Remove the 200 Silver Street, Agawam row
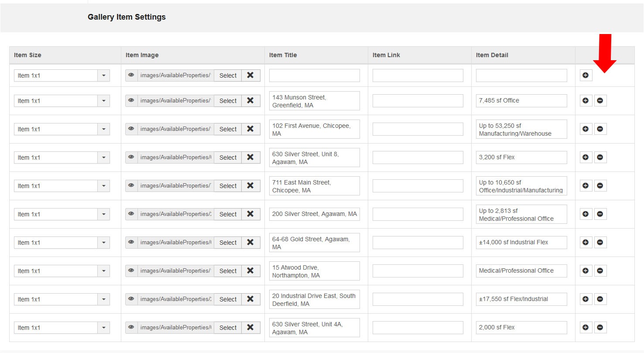The image size is (644, 356). (x=600, y=214)
